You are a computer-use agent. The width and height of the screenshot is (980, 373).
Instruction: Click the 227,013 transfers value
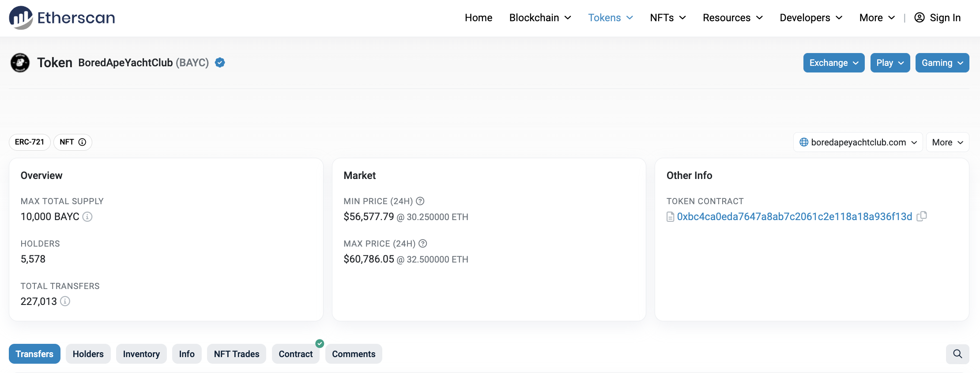(39, 301)
